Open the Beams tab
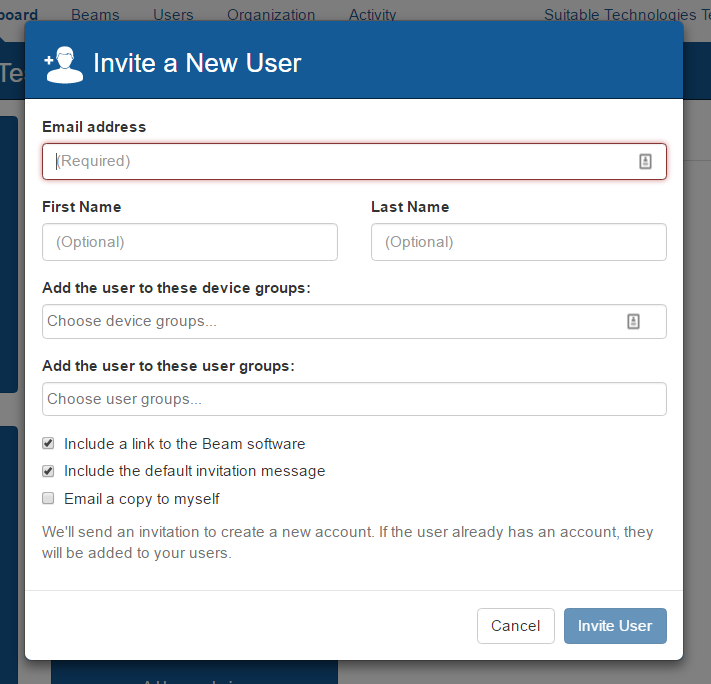 point(95,15)
